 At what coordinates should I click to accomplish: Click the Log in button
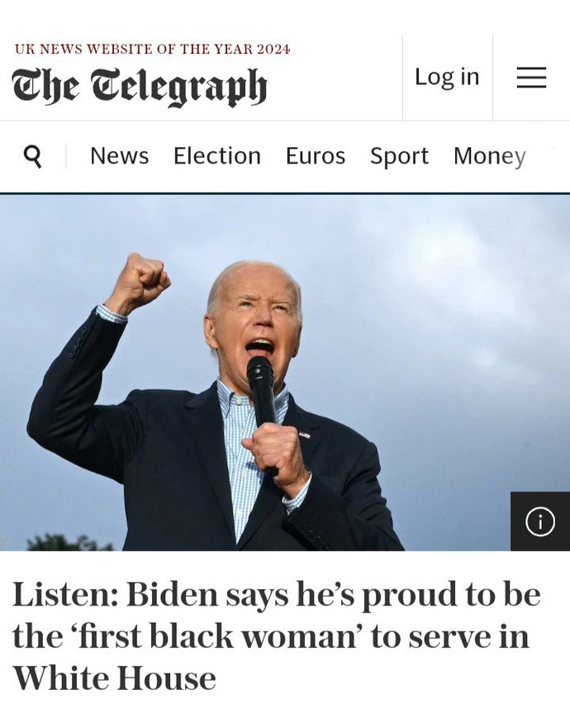(447, 77)
